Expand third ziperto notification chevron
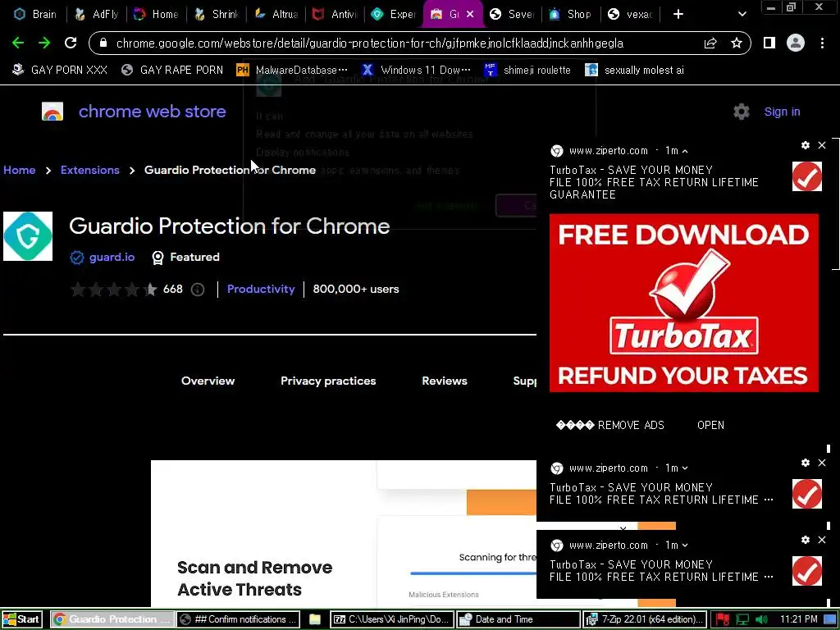The width and height of the screenshot is (840, 630). (685, 546)
